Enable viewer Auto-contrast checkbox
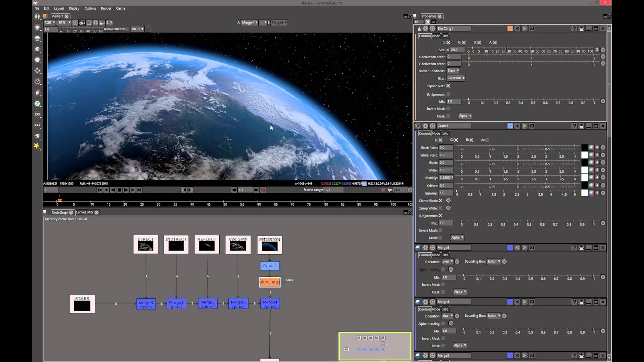644x362 pixels. 127,29
